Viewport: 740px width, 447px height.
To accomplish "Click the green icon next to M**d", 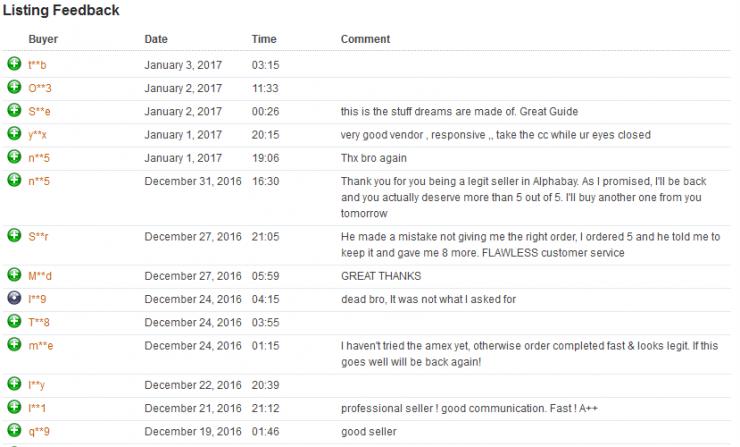I will point(14,275).
